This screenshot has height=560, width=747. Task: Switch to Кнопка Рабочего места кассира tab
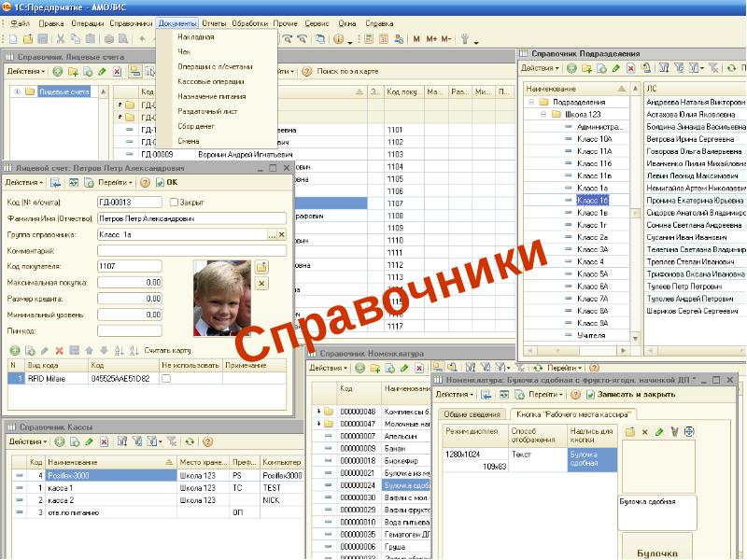(573, 414)
